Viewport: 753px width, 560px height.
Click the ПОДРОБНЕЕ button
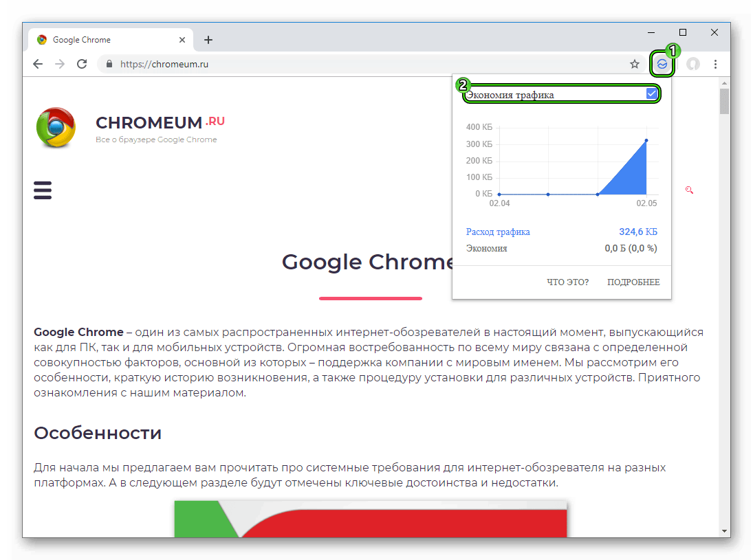tap(633, 282)
